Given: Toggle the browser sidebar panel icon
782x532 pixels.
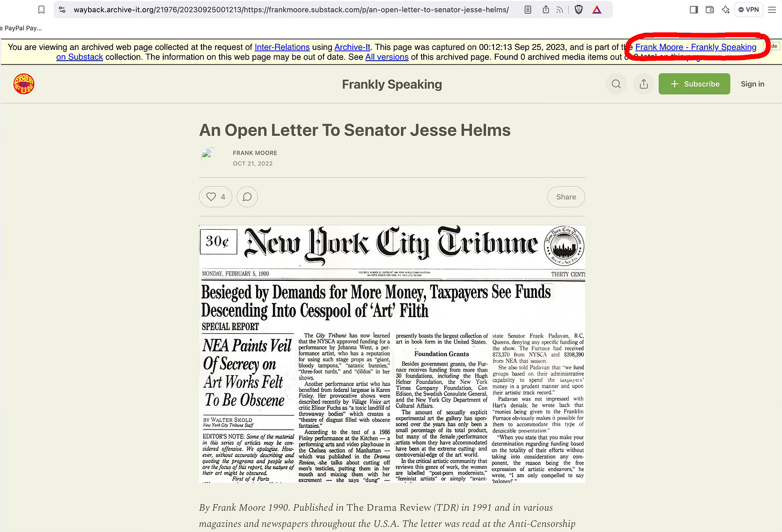Looking at the screenshot, I should 693,10.
